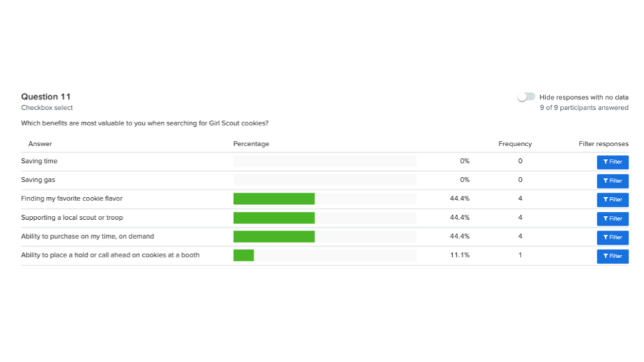The width and height of the screenshot is (644, 362).
Task: Click green bar for Supporting a local scout
Action: pos(274,218)
